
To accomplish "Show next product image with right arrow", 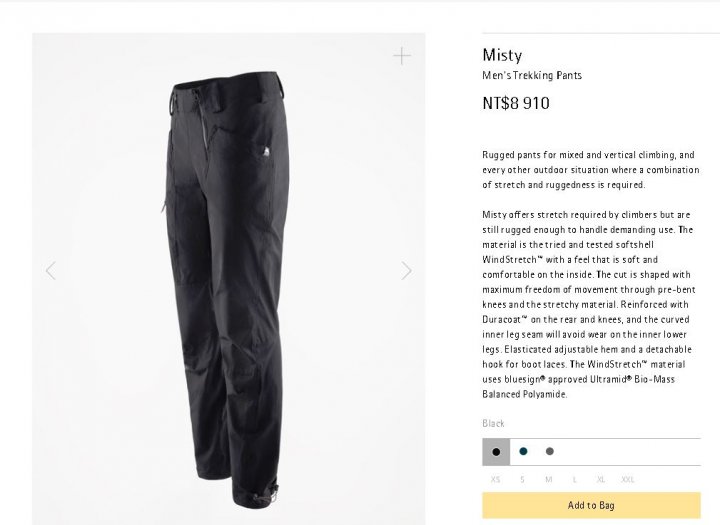I will 406,271.
